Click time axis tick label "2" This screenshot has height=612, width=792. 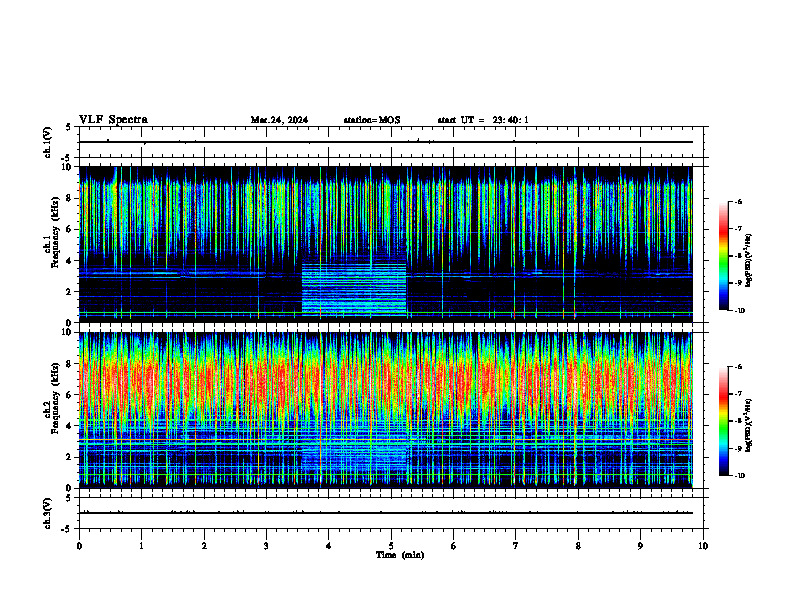coord(204,546)
